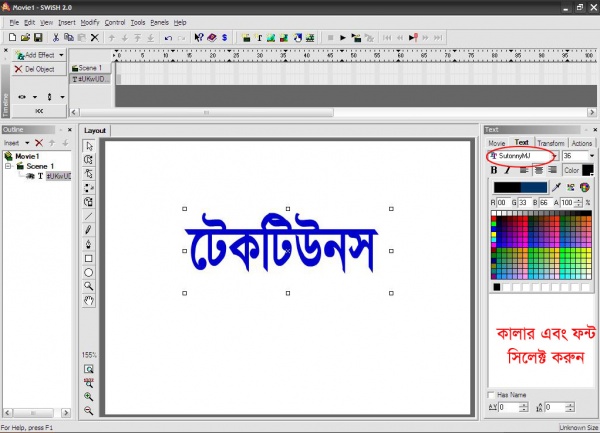Select the magnifier Zoom tool in toolbox
The height and width of the screenshot is (433, 600).
pos(88,286)
